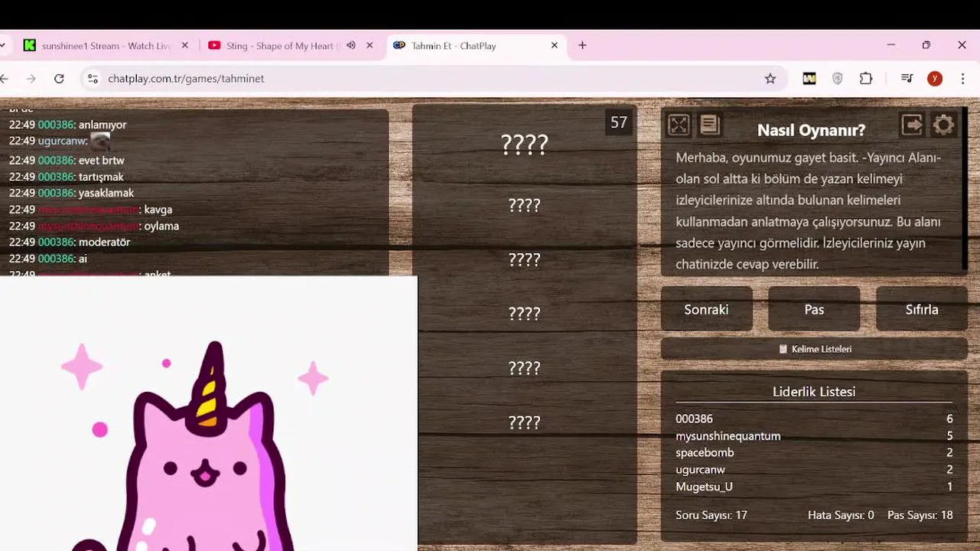Image resolution: width=980 pixels, height=551 pixels.
Task: Click the 57 countdown timer box
Action: 619,122
